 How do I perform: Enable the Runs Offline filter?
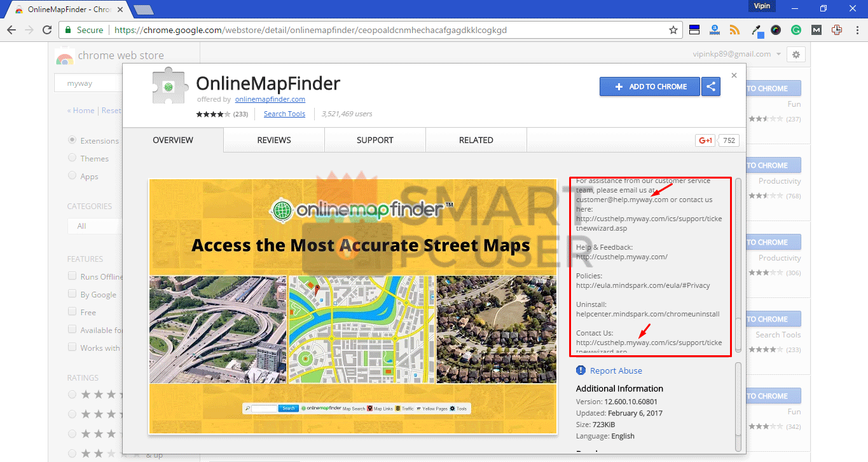(72, 276)
